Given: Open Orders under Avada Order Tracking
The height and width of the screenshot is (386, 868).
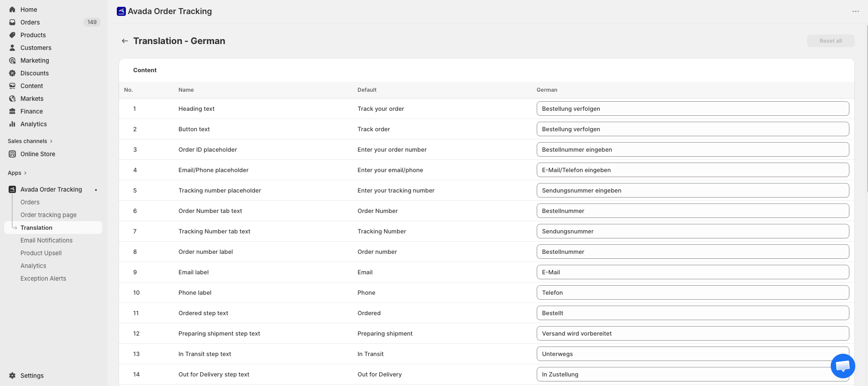Looking at the screenshot, I should (x=30, y=202).
